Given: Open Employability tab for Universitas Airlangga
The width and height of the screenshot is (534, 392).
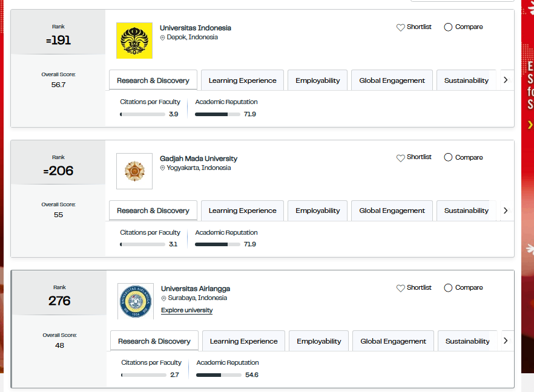Looking at the screenshot, I should coord(318,341).
